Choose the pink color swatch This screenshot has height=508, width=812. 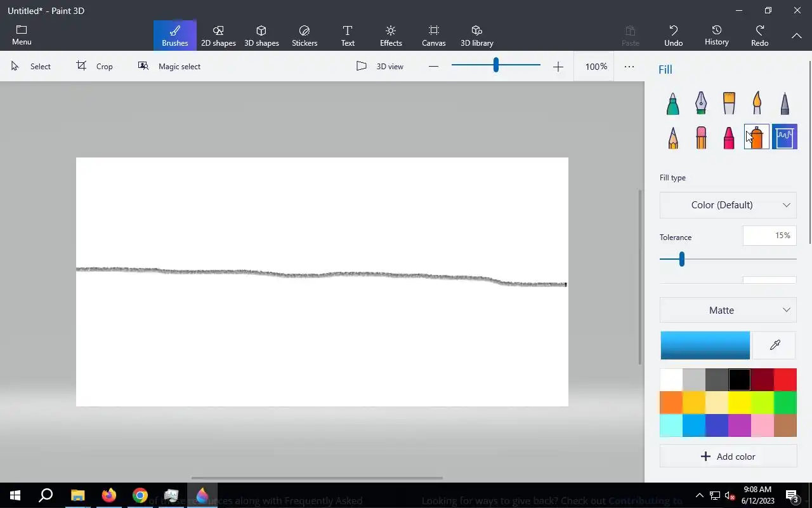coord(763,425)
